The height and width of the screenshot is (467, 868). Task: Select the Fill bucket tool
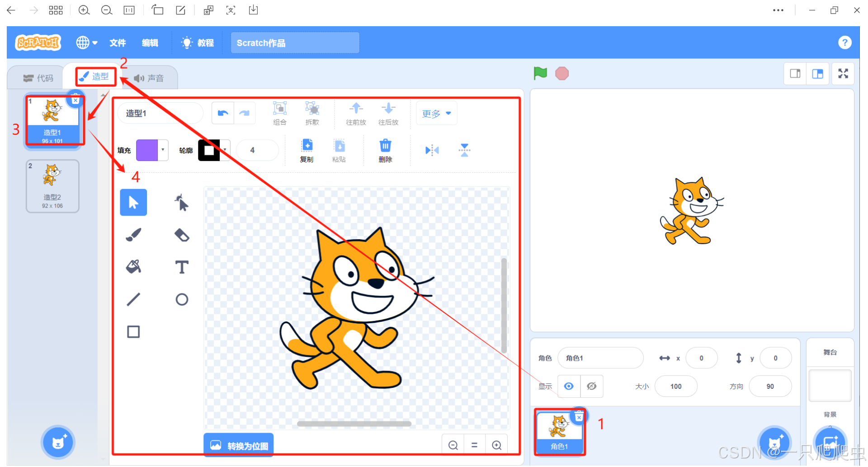pos(133,267)
